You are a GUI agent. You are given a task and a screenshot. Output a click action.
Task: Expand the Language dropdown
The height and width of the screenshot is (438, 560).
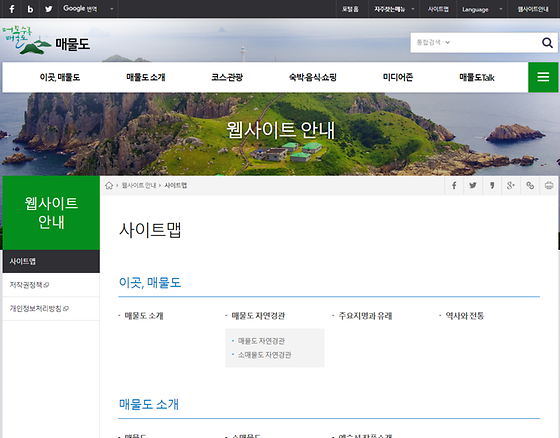482,9
